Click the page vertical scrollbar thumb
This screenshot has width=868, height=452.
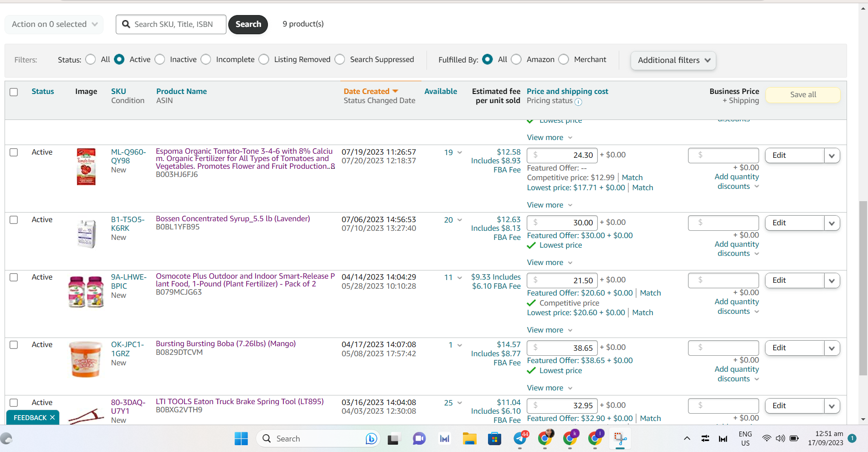tap(863, 288)
